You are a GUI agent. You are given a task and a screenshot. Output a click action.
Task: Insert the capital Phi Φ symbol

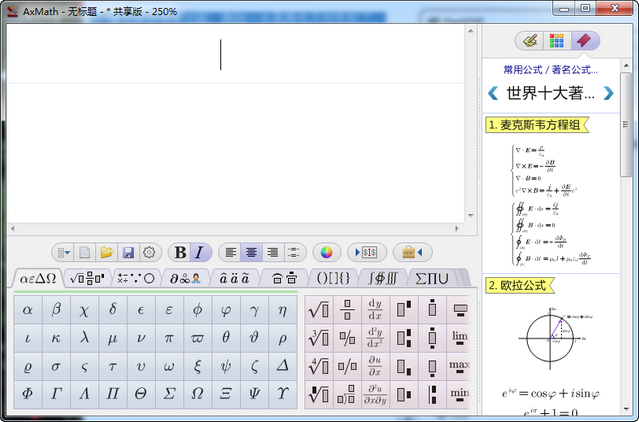(28, 394)
